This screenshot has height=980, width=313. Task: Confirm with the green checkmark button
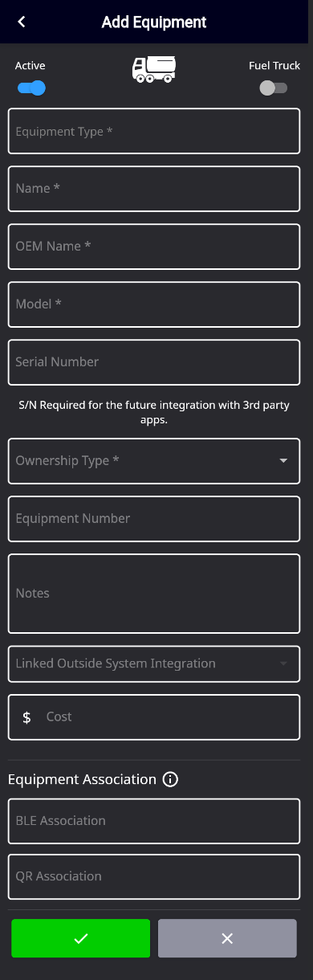tap(80, 938)
